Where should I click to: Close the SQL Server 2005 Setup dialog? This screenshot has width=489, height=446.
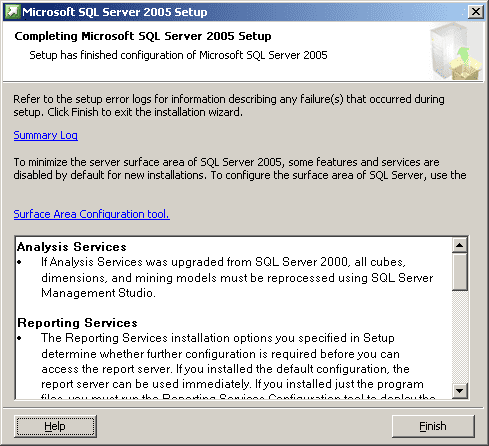point(475,12)
